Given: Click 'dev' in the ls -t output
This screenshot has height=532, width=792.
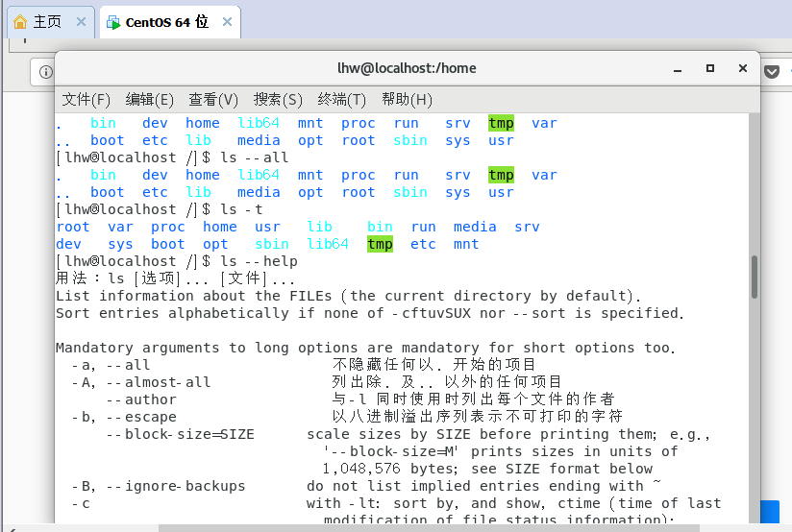Looking at the screenshot, I should (68, 244).
